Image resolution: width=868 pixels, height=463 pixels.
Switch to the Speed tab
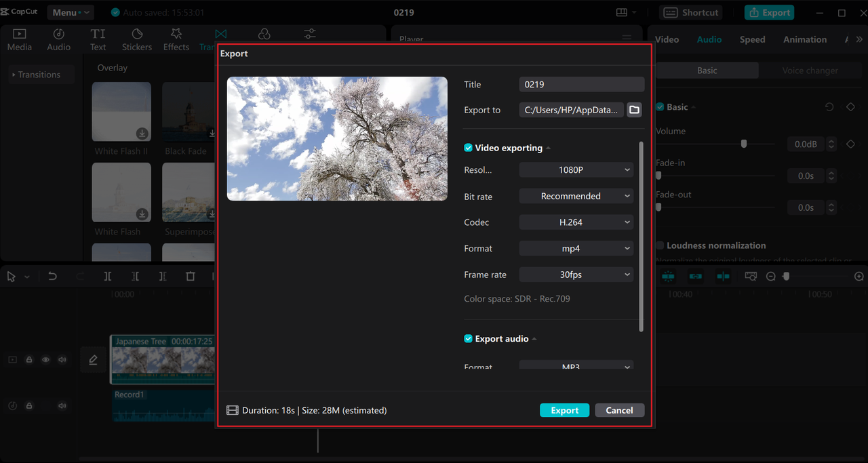tap(752, 39)
